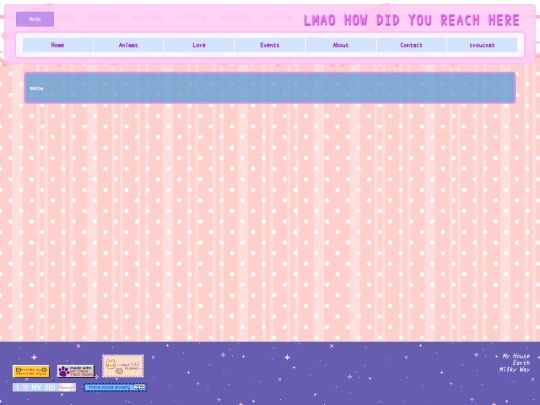Click the 'My House' footer text
This screenshot has height=405, width=540.
516,356
